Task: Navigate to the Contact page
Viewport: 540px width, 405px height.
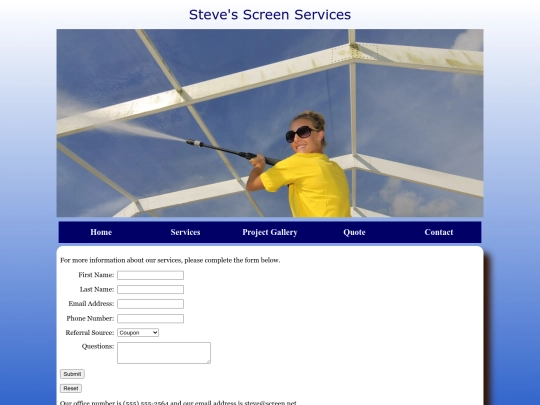Action: 438,232
